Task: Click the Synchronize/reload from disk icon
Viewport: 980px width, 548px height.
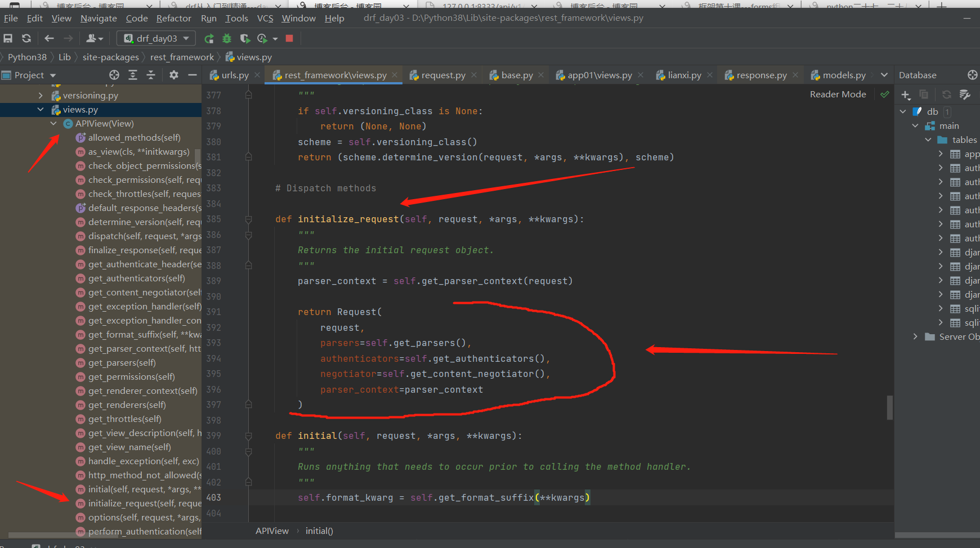Action: tap(26, 38)
